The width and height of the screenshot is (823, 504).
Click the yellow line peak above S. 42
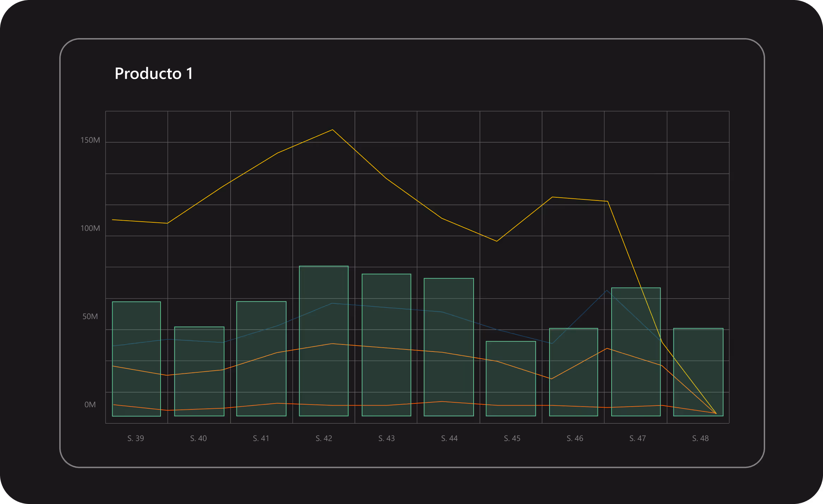pyautogui.click(x=332, y=130)
